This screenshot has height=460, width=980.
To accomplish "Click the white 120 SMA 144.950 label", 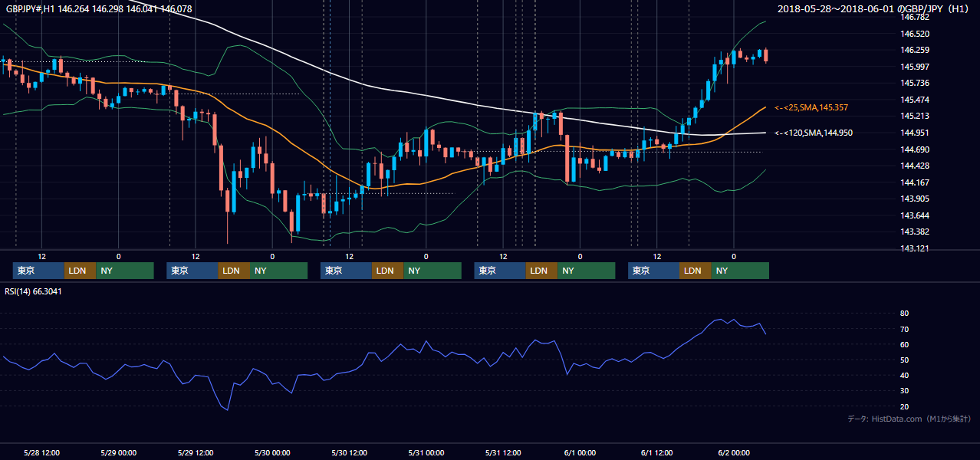I will (813, 133).
